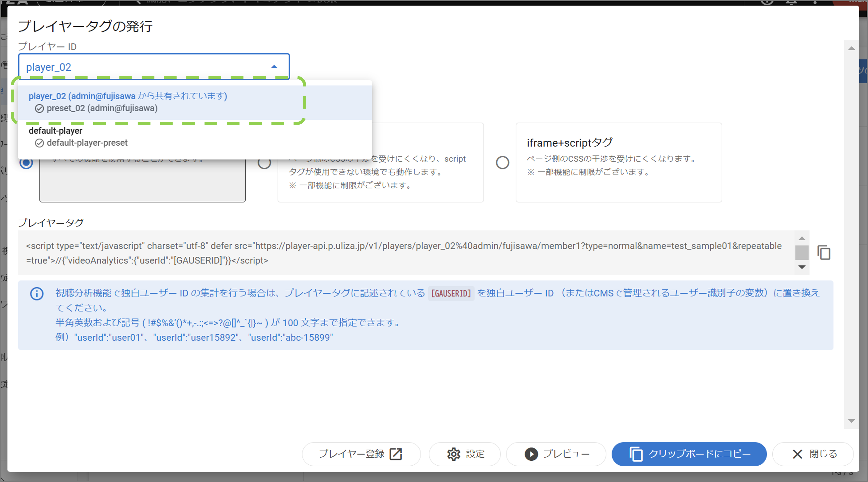The height and width of the screenshot is (482, 868).
Task: Select the script tag radio button
Action: point(26,163)
